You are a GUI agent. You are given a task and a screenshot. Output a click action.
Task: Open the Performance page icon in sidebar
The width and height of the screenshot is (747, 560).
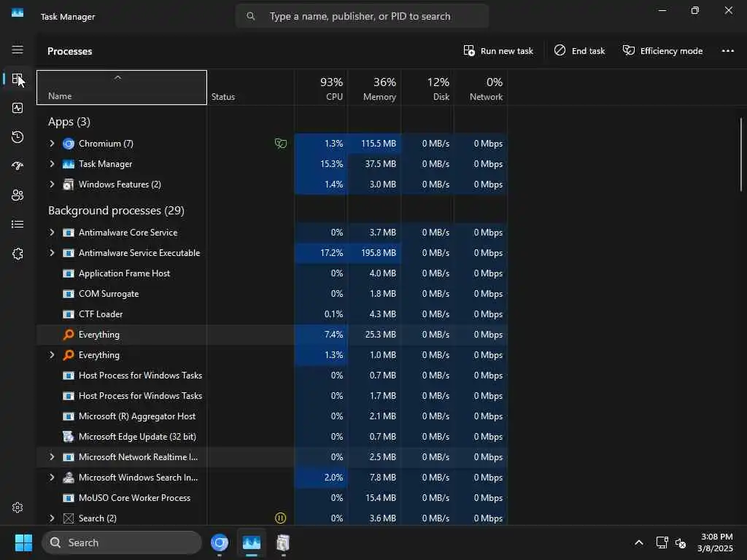click(18, 108)
